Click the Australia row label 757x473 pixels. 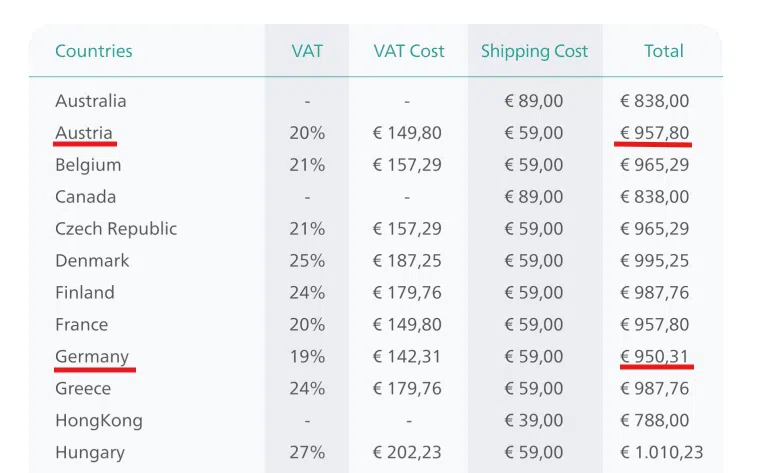click(x=91, y=101)
